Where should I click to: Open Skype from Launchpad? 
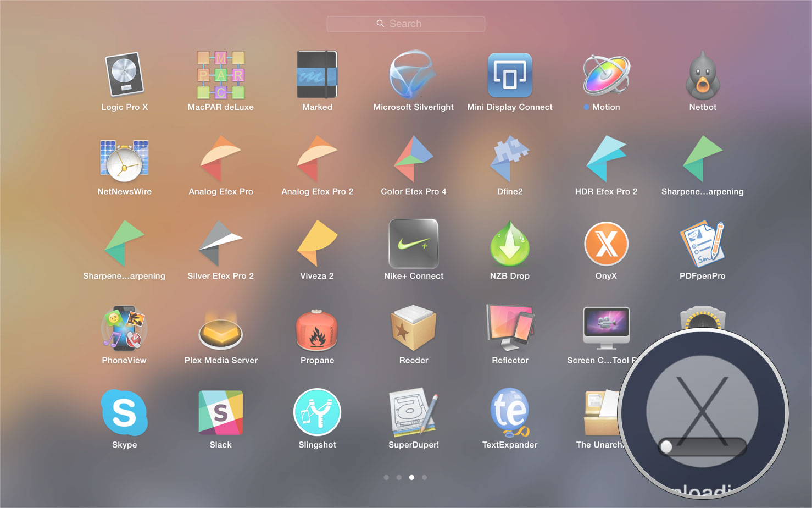[124, 412]
